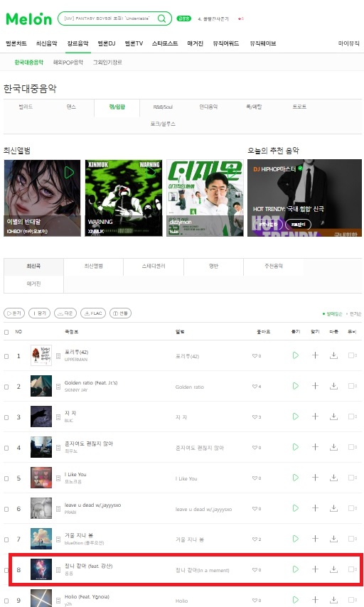Image resolution: width=364 pixels, height=607 pixels.
Task: Open music video for track 4
Action: tap(353, 447)
